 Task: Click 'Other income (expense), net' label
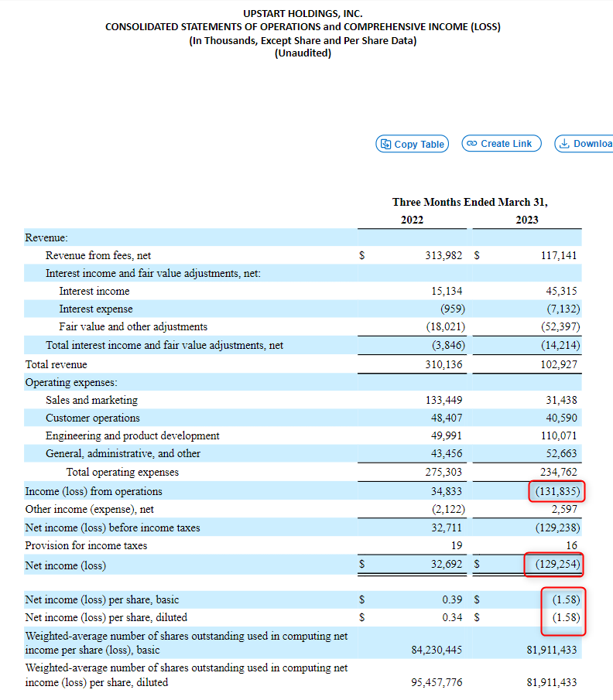[x=89, y=510]
